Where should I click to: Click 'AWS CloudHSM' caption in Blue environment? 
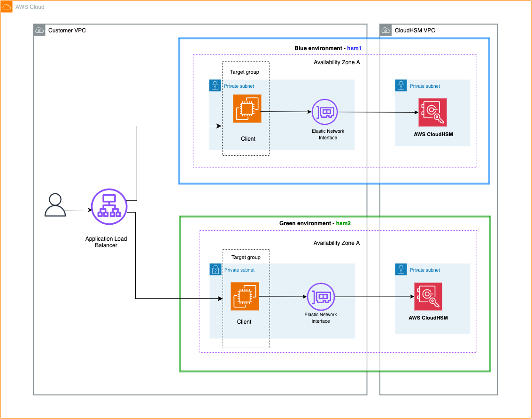[433, 134]
